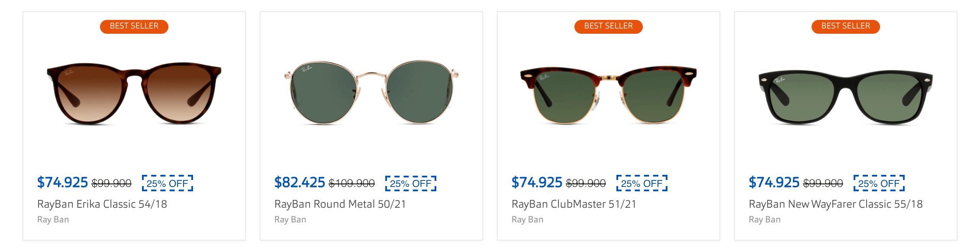Click the RayBan Round Metal 50/21 title

(340, 204)
